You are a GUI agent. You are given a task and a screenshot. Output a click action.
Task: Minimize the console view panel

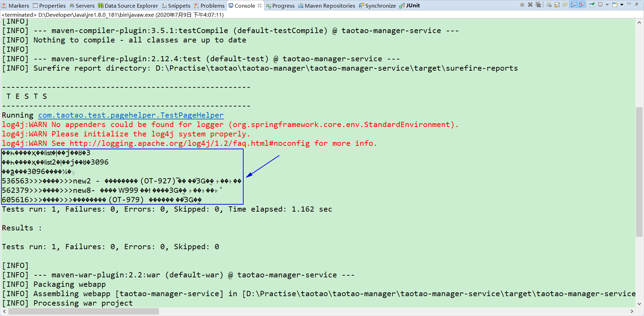point(629,4)
